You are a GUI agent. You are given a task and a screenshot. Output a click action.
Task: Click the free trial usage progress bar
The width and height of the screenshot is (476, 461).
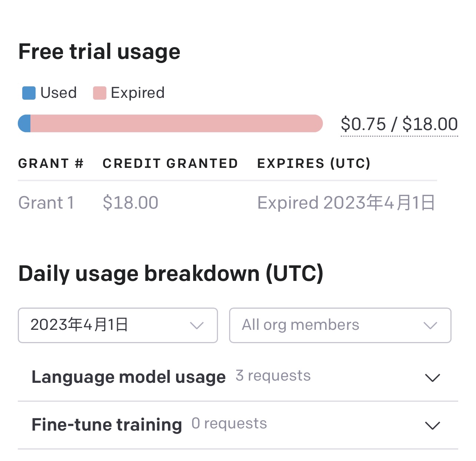pos(171,124)
